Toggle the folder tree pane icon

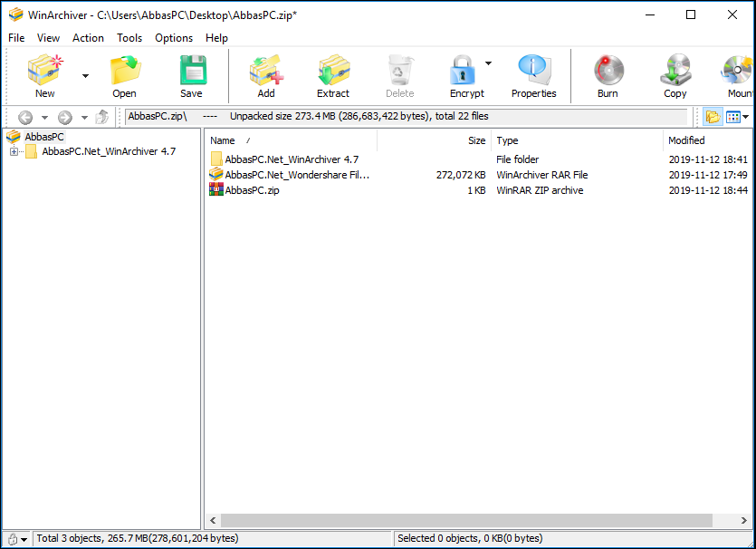click(713, 117)
